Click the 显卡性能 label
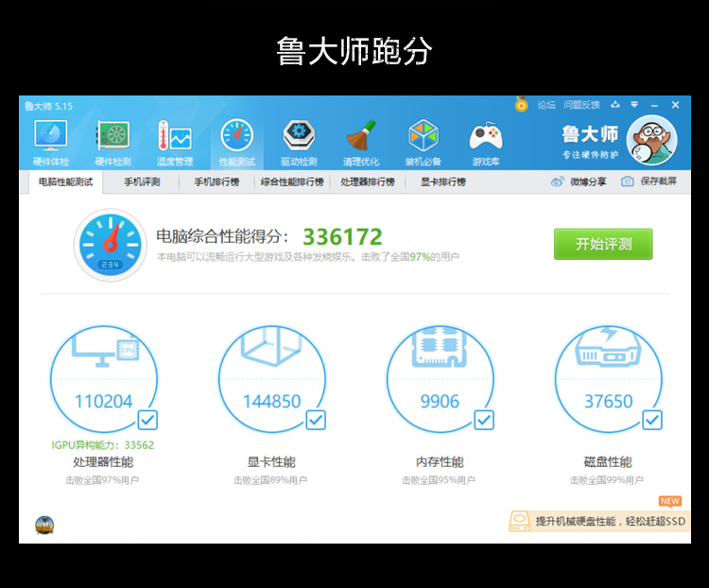The height and width of the screenshot is (588, 709). click(271, 462)
